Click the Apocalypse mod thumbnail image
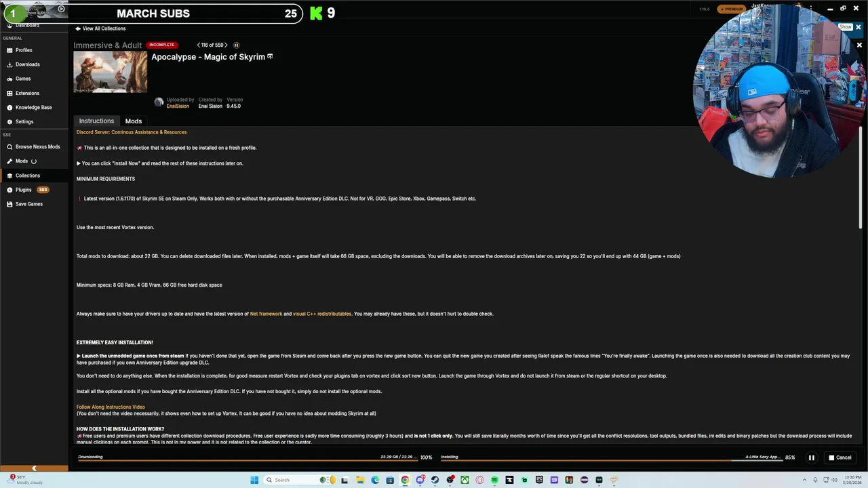 [111, 72]
